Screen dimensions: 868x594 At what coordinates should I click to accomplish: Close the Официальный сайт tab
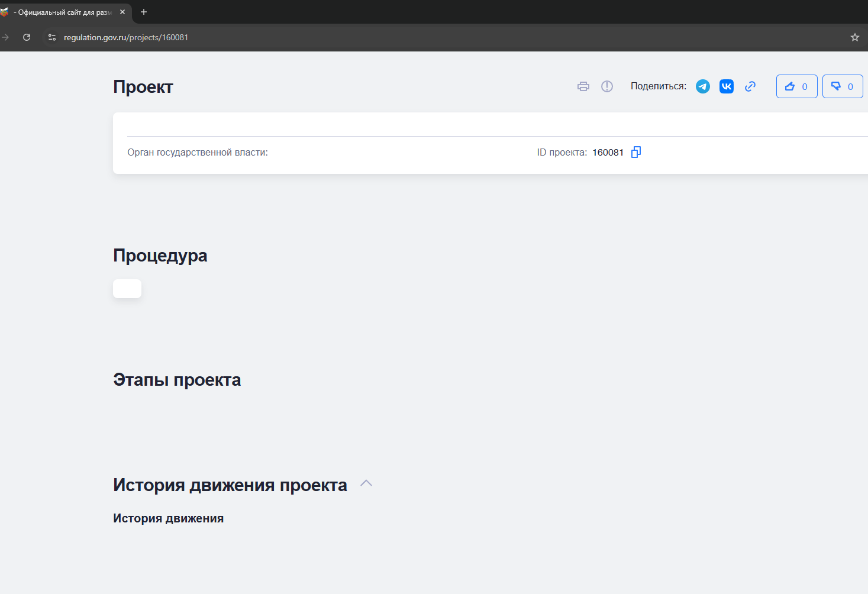122,12
